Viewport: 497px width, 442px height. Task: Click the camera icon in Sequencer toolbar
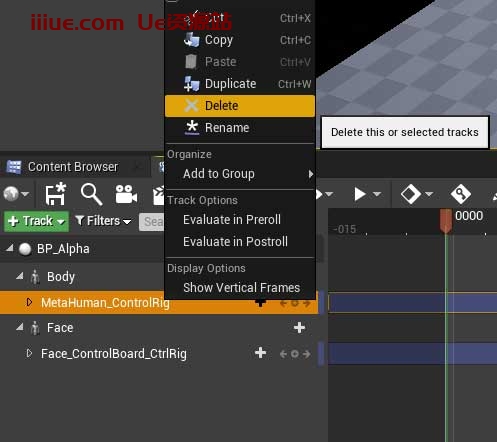(x=126, y=194)
